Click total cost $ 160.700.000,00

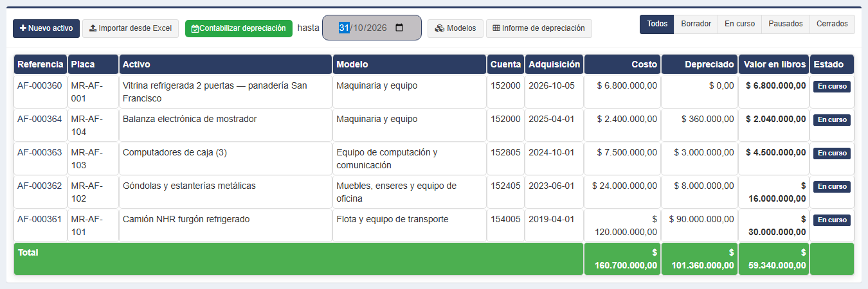[x=626, y=259]
